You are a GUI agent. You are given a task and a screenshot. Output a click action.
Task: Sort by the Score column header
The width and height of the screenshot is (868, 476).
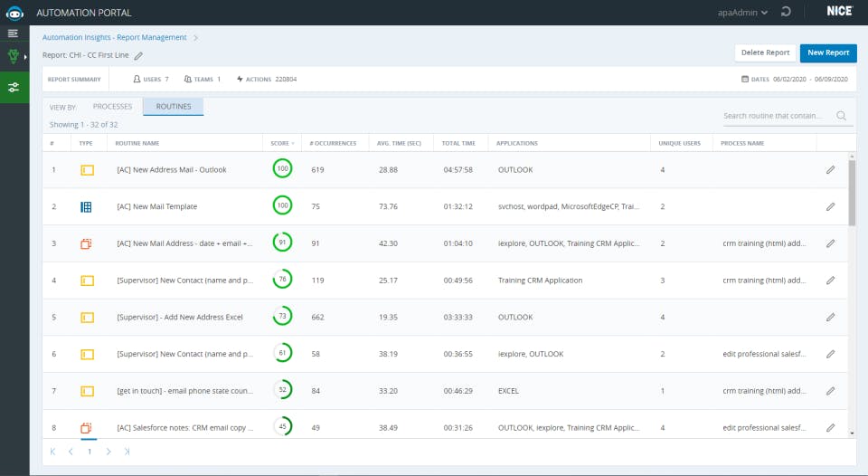pyautogui.click(x=279, y=143)
